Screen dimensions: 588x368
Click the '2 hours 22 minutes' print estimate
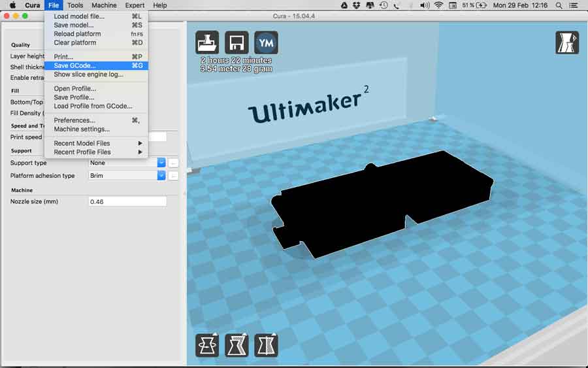pyautogui.click(x=237, y=60)
